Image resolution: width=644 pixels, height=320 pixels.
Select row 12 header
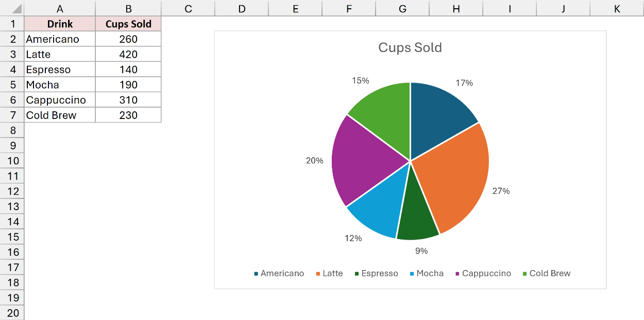click(12, 191)
